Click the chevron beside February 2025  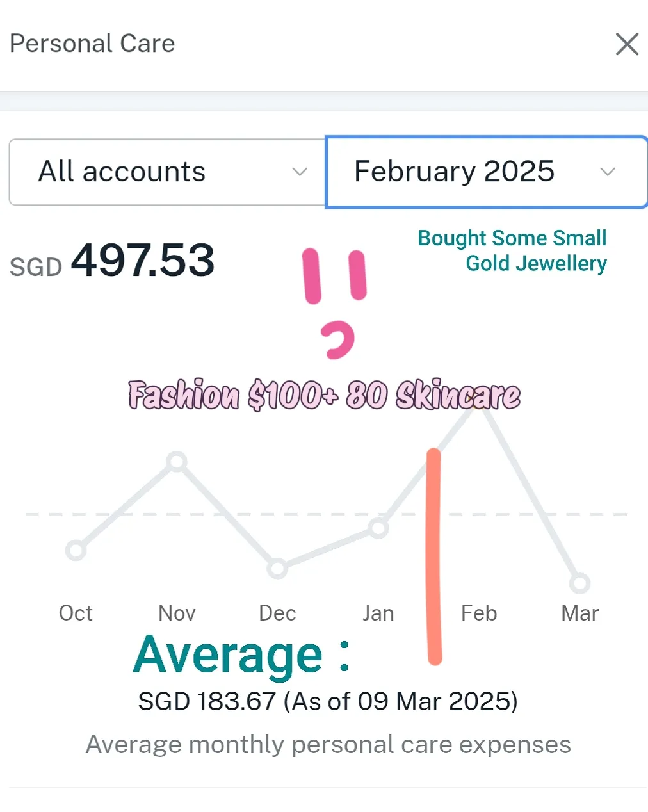click(607, 172)
